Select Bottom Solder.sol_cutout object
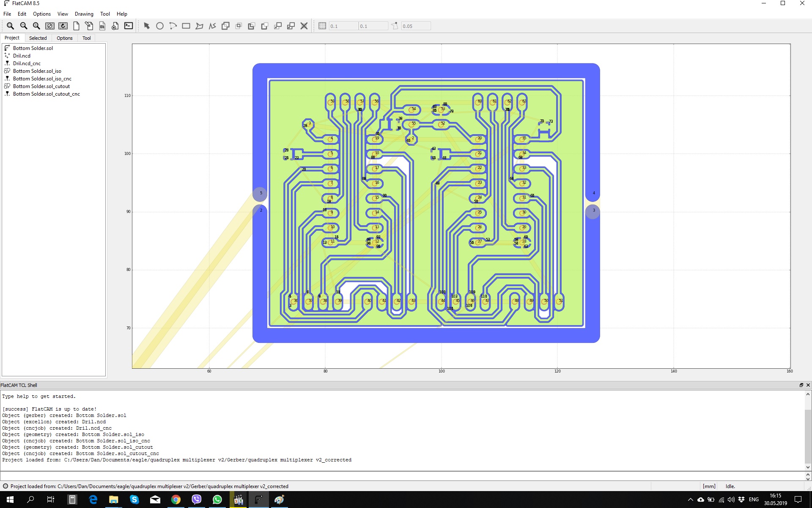Viewport: 812px width, 508px height. tap(41, 86)
